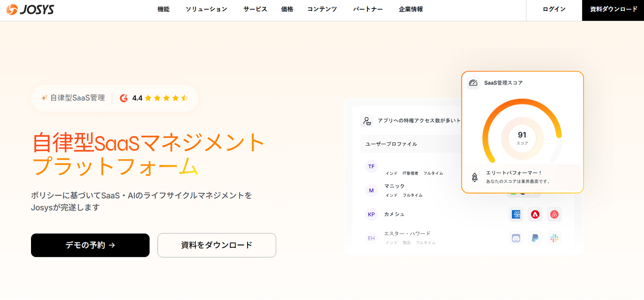Open the サービス menu

[255, 9]
